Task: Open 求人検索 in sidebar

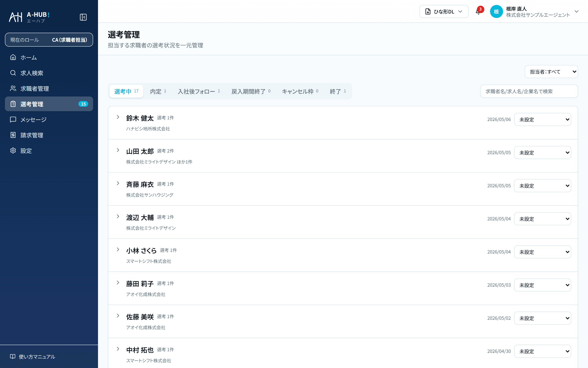Action: (49, 73)
